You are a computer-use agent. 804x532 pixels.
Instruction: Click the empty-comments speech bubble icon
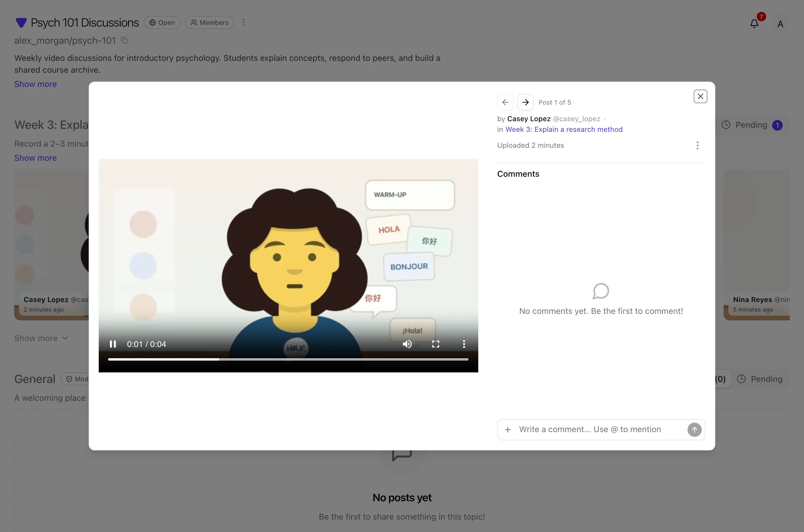pos(601,291)
